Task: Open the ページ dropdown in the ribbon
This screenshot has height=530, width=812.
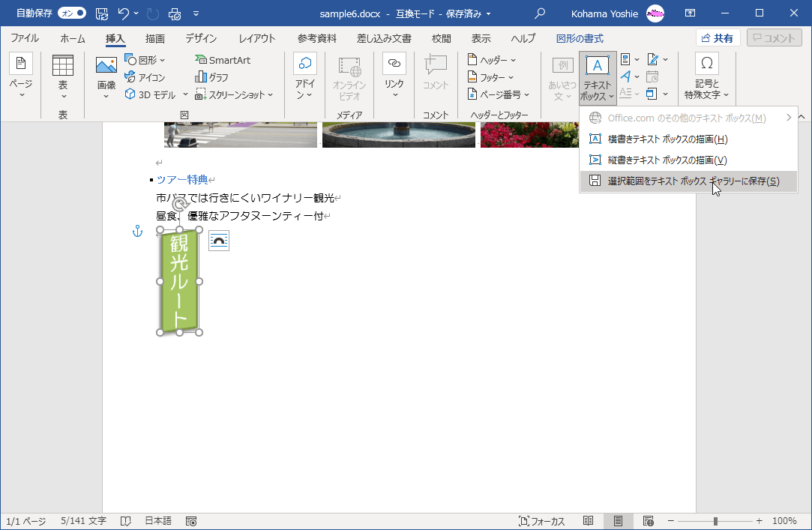Action: coord(21,76)
